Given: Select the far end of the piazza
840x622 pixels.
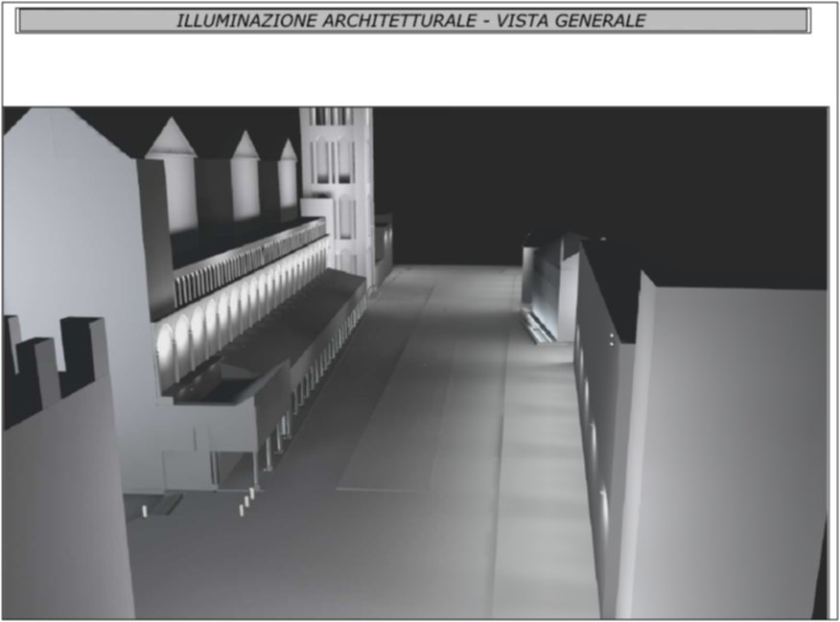Looking at the screenshot, I should pyautogui.click(x=451, y=273).
